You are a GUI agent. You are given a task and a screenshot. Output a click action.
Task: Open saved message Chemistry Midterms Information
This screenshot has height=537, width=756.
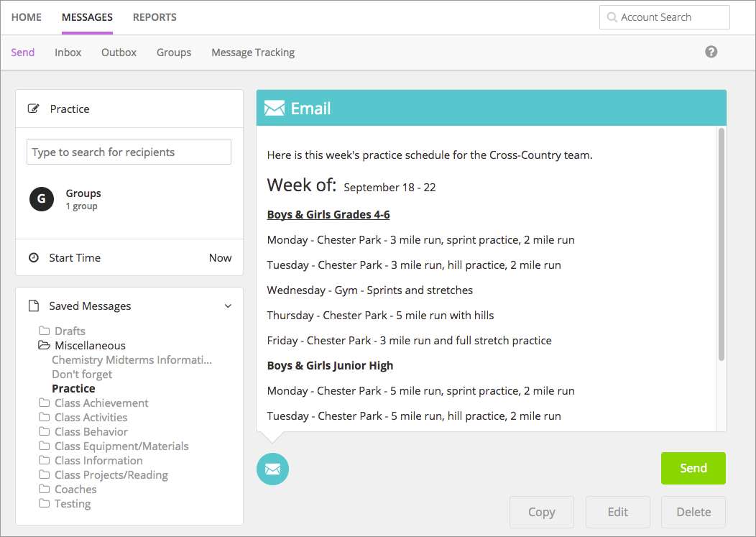pyautogui.click(x=132, y=360)
